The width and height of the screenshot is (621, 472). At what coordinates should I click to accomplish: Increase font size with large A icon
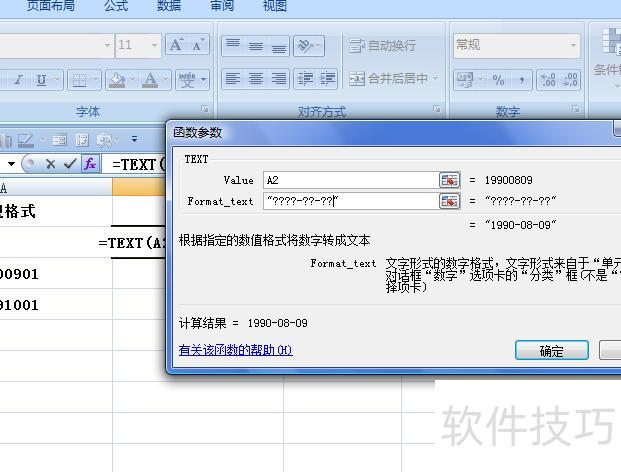(x=177, y=45)
